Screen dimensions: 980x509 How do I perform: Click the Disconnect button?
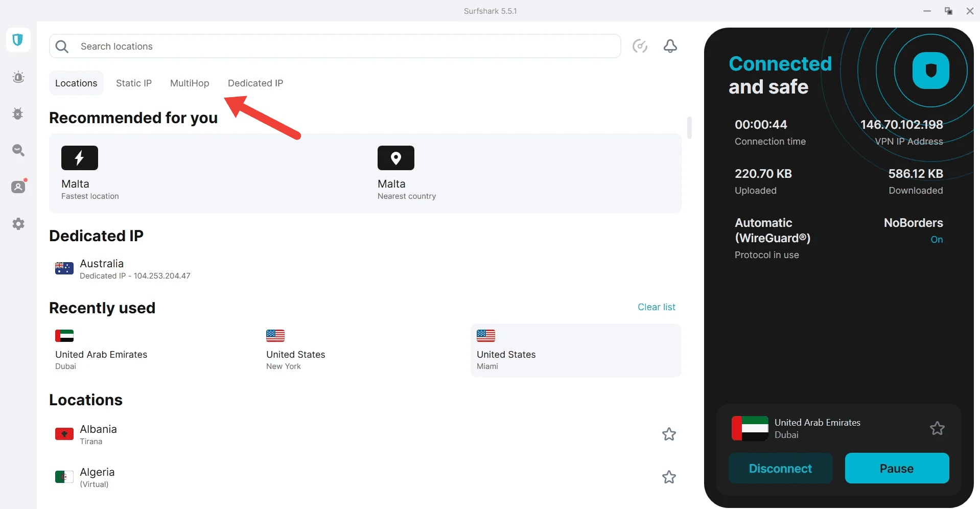point(780,468)
